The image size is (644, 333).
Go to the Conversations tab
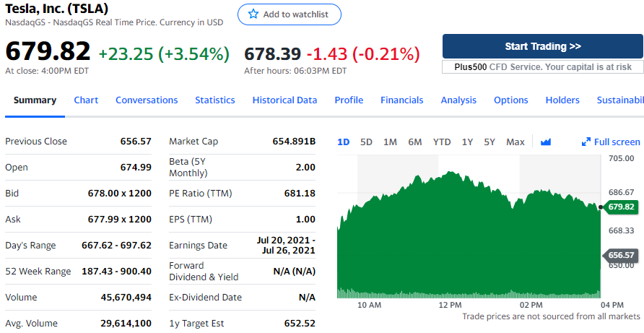147,100
